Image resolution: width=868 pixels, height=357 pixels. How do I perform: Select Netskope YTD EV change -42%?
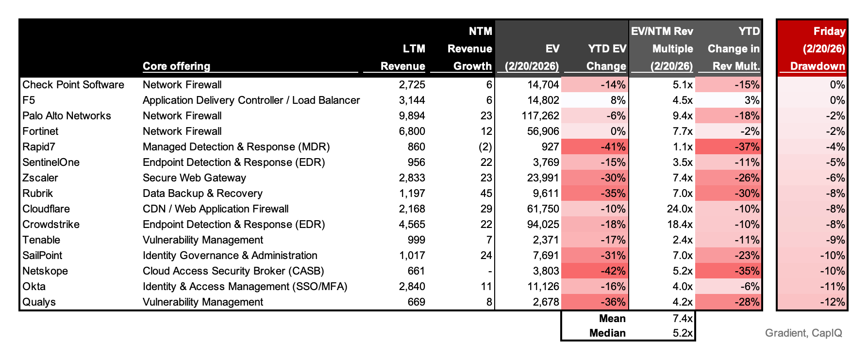click(613, 271)
